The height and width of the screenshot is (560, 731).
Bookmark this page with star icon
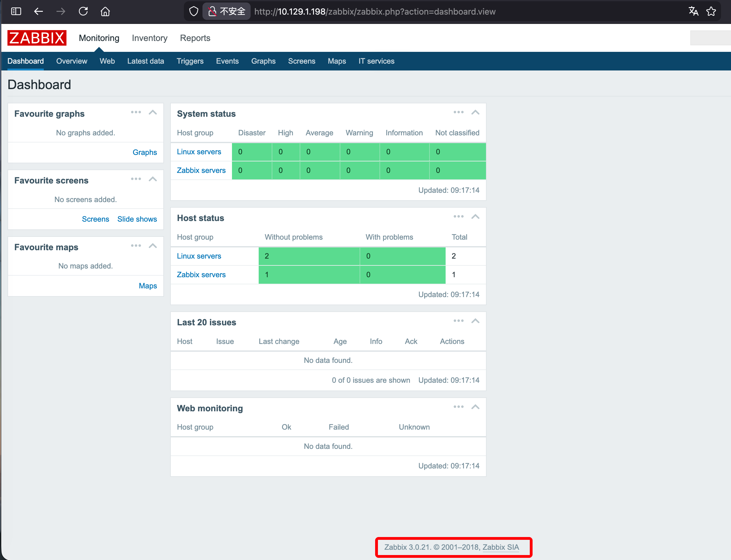tap(711, 11)
